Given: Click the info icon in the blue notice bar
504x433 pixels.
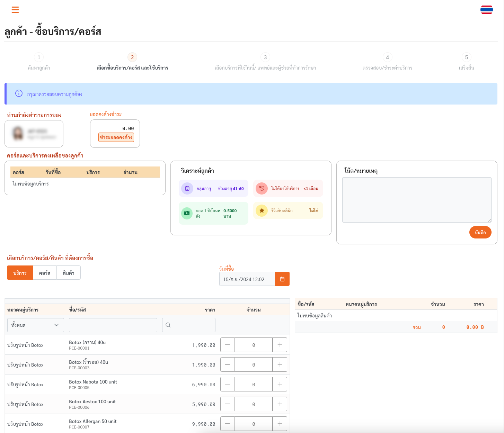Looking at the screenshot, I should 19,93.
